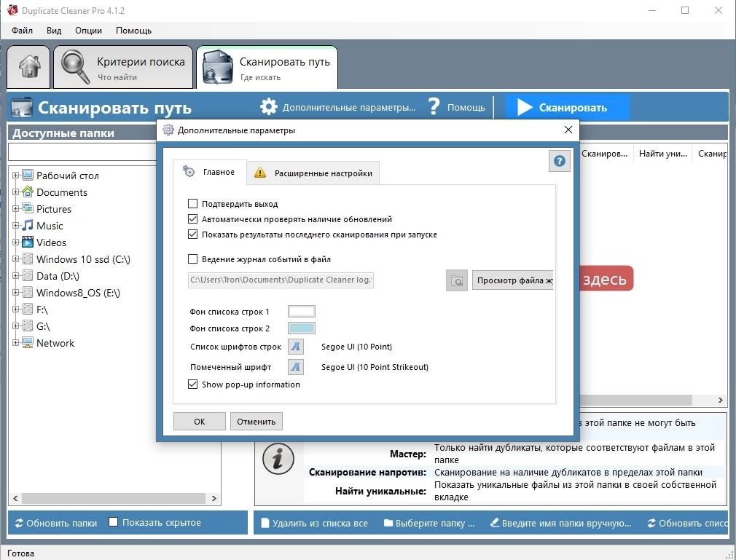This screenshot has width=736, height=560.
Task: Click the Music note icon
Action: tap(28, 226)
